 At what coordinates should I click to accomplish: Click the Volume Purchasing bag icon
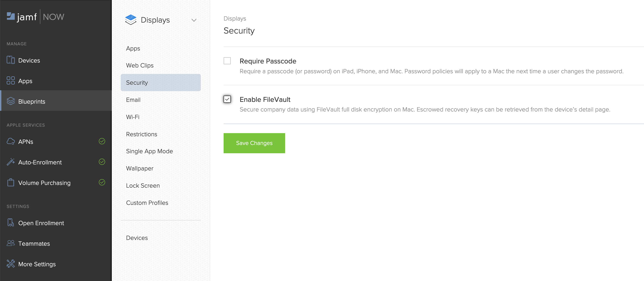pyautogui.click(x=10, y=182)
